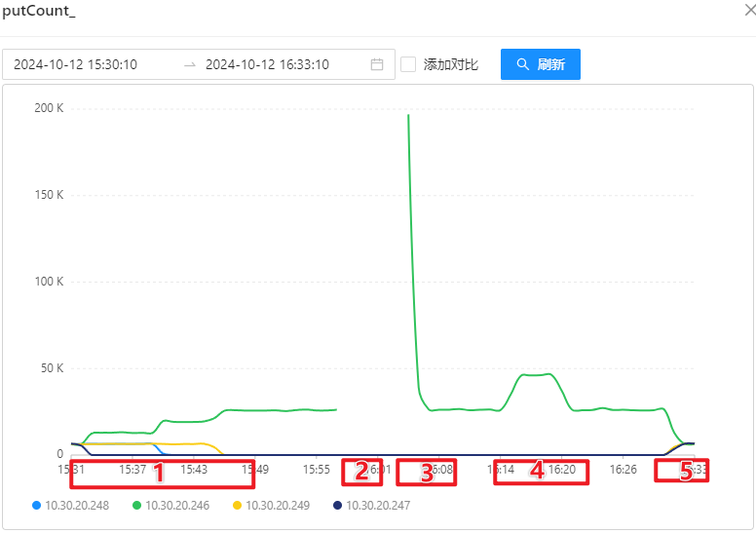Enable the 添加对比 checkbox
The width and height of the screenshot is (756, 533).
pos(408,64)
